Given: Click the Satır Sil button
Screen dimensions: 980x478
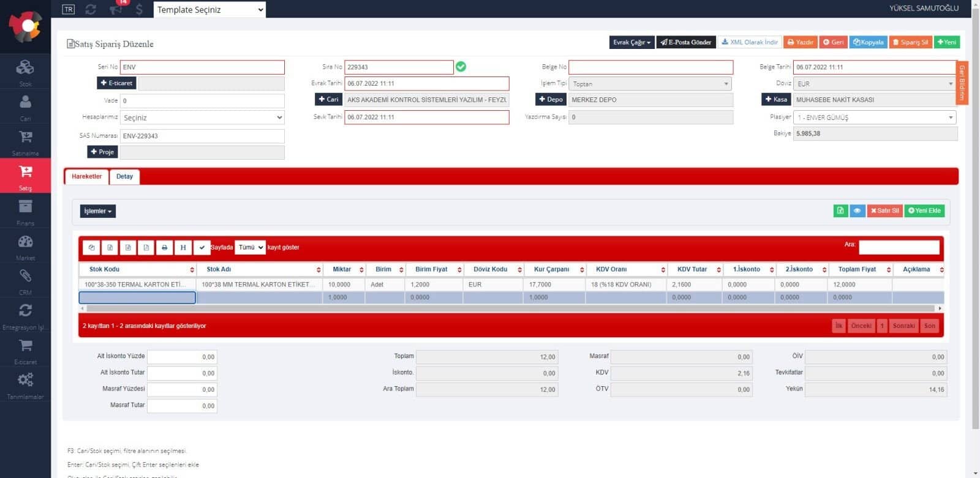Looking at the screenshot, I should pos(884,211).
